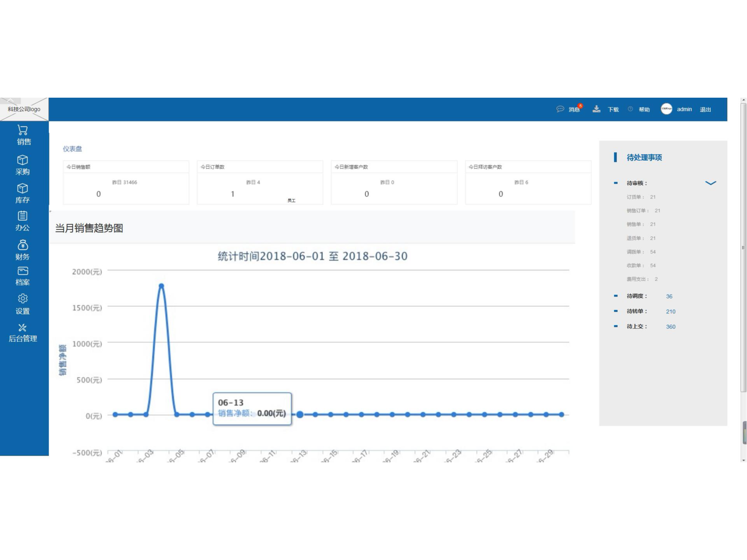The width and height of the screenshot is (747, 560).
Task: Open the 今日销售额 summary card
Action: click(x=126, y=182)
